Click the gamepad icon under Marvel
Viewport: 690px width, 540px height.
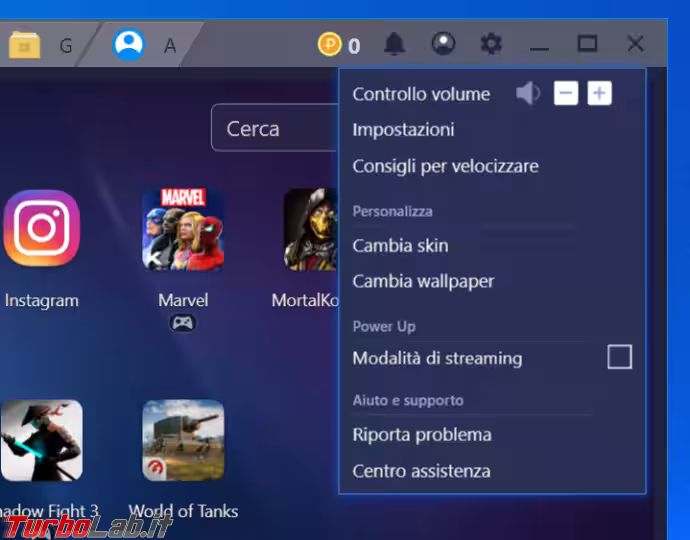click(x=183, y=323)
